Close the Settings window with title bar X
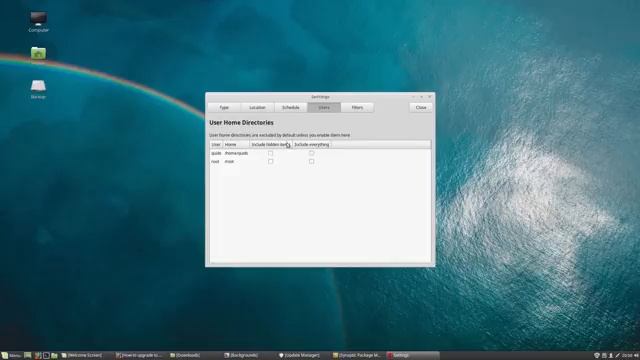The height and width of the screenshot is (360, 640). click(429, 97)
